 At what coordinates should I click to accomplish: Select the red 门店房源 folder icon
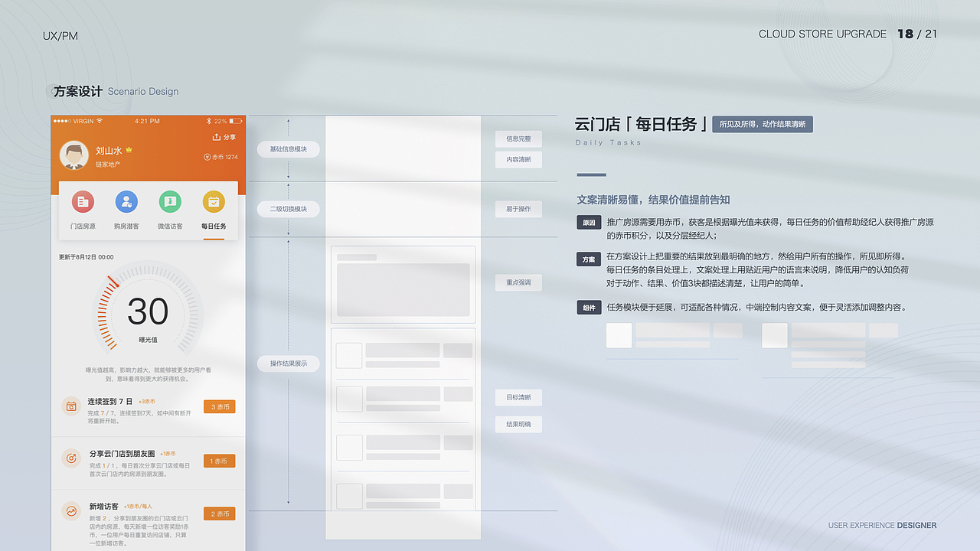83,202
